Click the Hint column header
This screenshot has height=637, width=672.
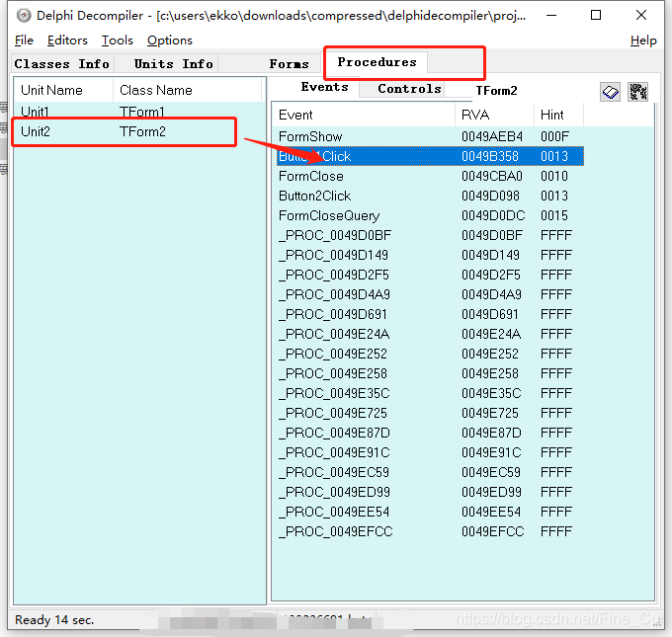[x=558, y=115]
